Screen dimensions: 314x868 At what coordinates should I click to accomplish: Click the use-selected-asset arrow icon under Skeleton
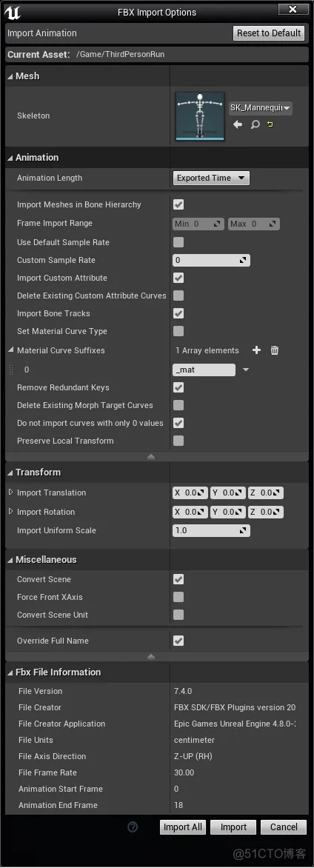(238, 124)
